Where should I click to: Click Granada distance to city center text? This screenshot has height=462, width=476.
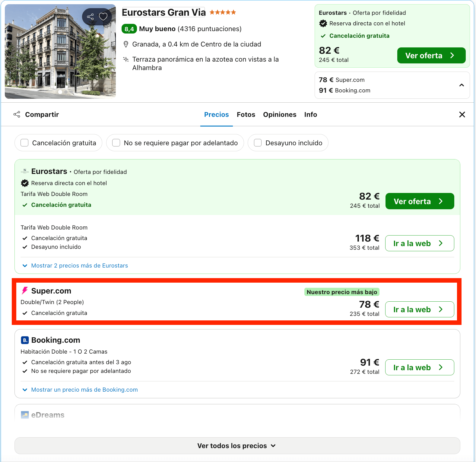click(x=197, y=44)
